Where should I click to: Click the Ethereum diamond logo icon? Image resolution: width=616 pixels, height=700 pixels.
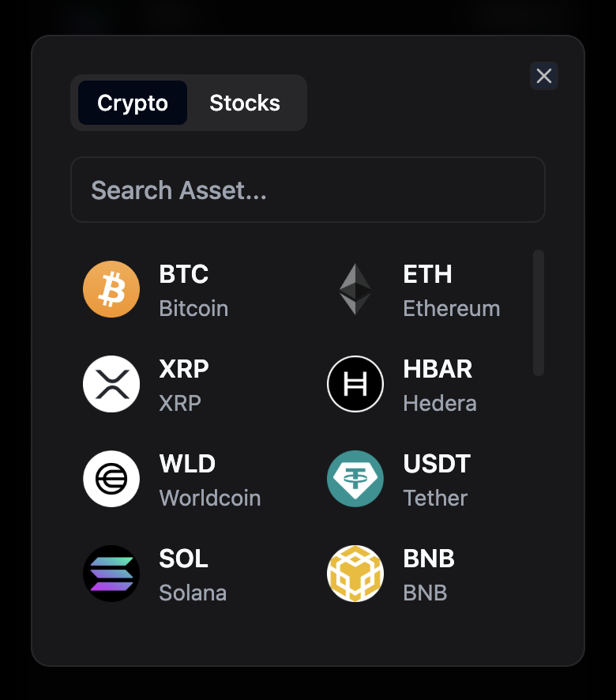(355, 289)
